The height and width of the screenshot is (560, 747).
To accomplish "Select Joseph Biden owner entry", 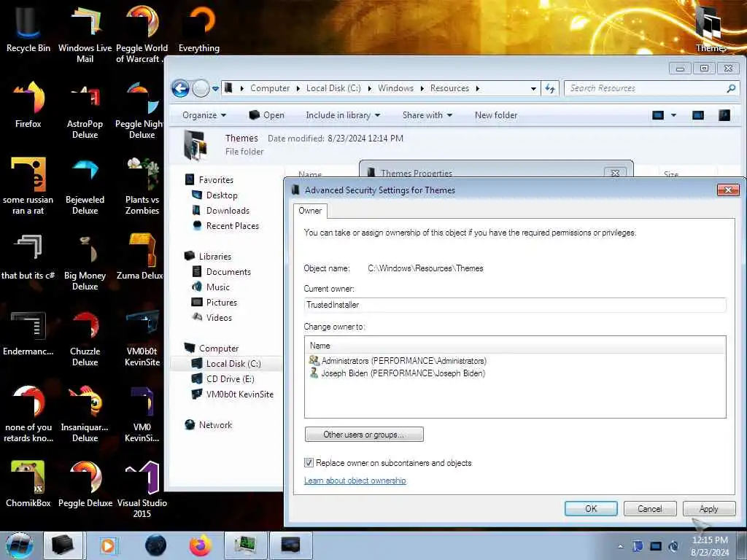I will click(398, 373).
